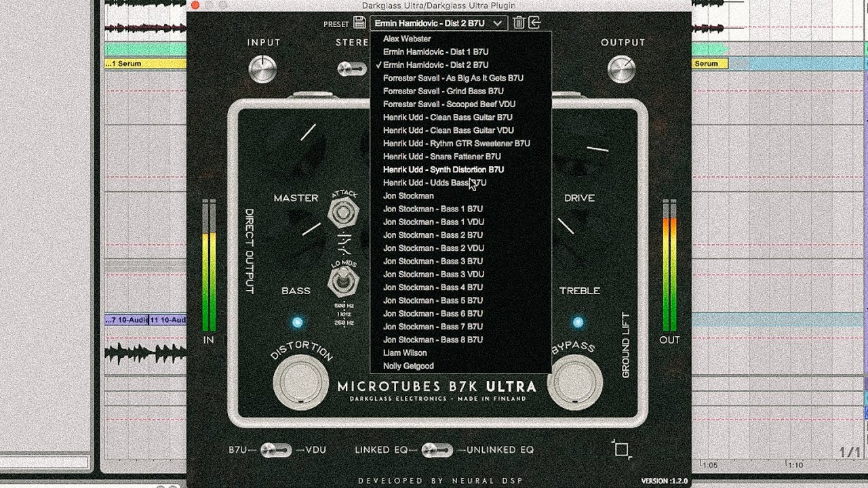This screenshot has height=488, width=868.
Task: Stomp the DISTORTION footswitch
Action: 301,382
